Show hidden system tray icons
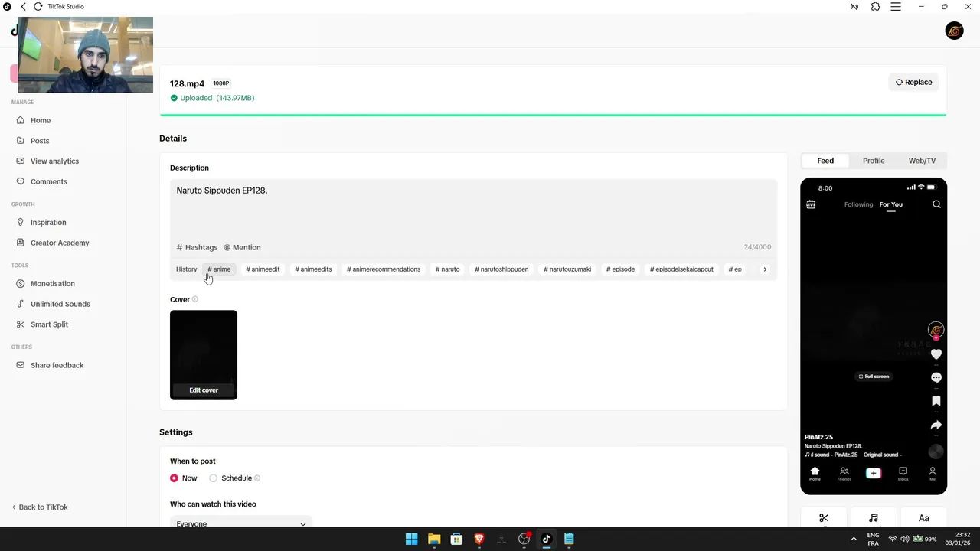Image resolution: width=980 pixels, height=551 pixels. click(x=854, y=539)
